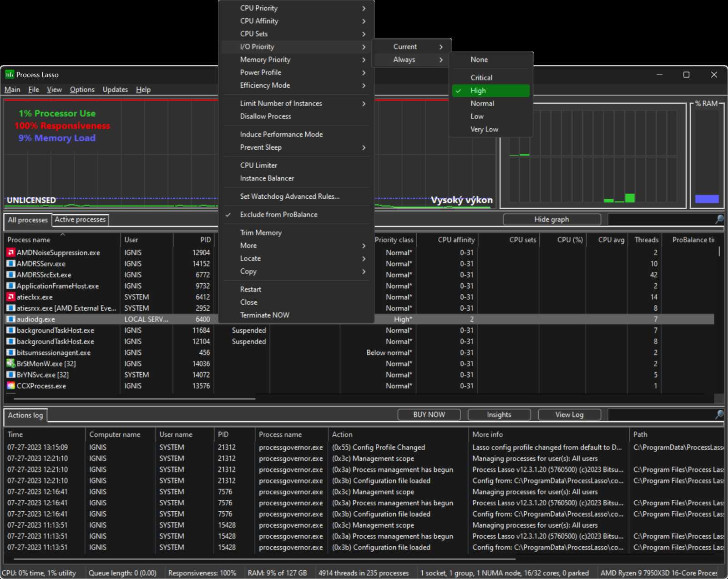Choose Set Watchdog Advanced Rules entry
Screen dimensions: 728x579
click(296, 196)
